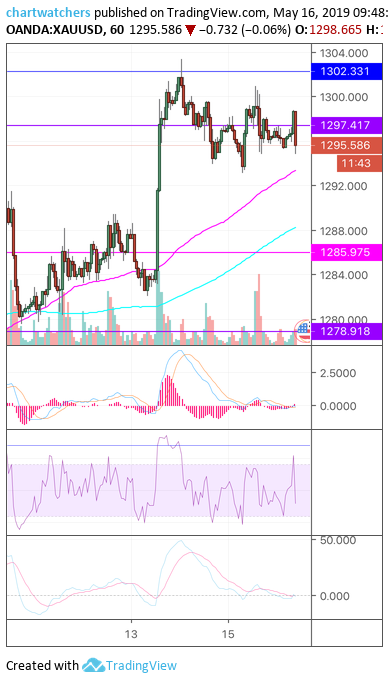Click the 1292.000 price axis tick
Viewport: 389px width, 683px height.
[344, 186]
